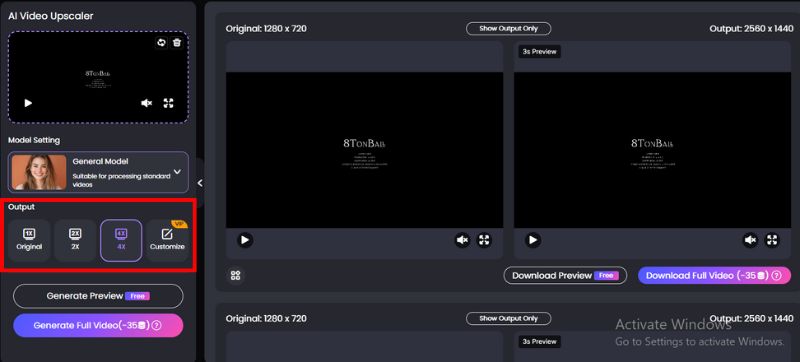The width and height of the screenshot is (800, 362).
Task: Play the uploaded video thumbnail in sidebar
Action: tap(28, 103)
